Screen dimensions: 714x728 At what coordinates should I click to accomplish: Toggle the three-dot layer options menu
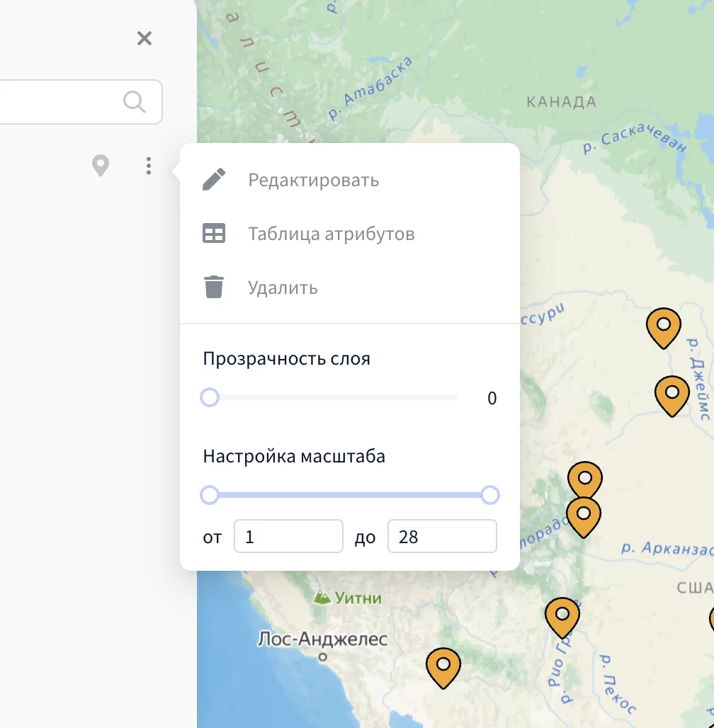(148, 166)
